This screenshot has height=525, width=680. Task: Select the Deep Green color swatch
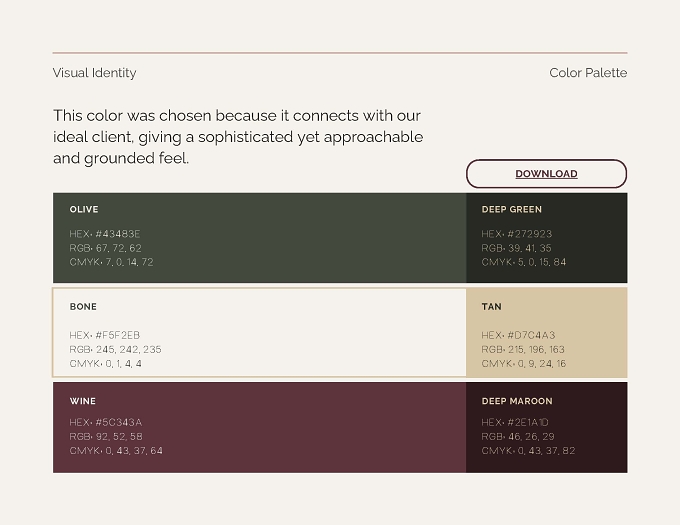546,238
